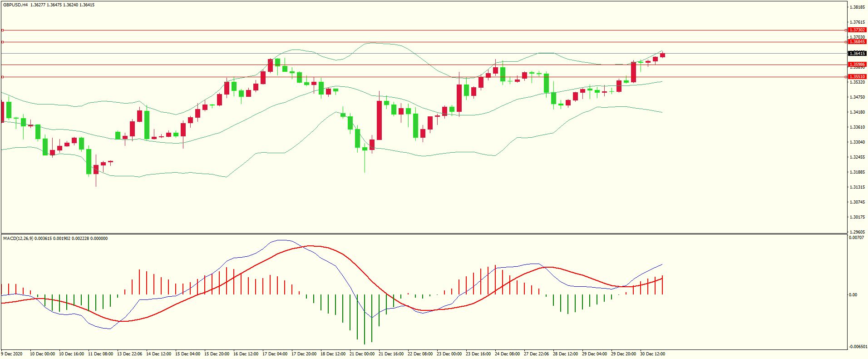
Task: Click the 1.37615 price axis value
Action: 857,22
